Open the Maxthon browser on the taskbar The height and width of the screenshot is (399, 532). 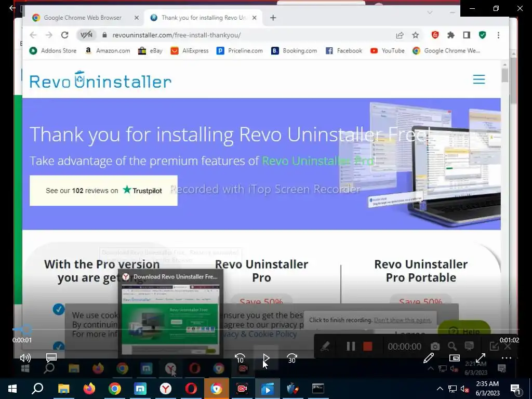pyautogui.click(x=140, y=389)
